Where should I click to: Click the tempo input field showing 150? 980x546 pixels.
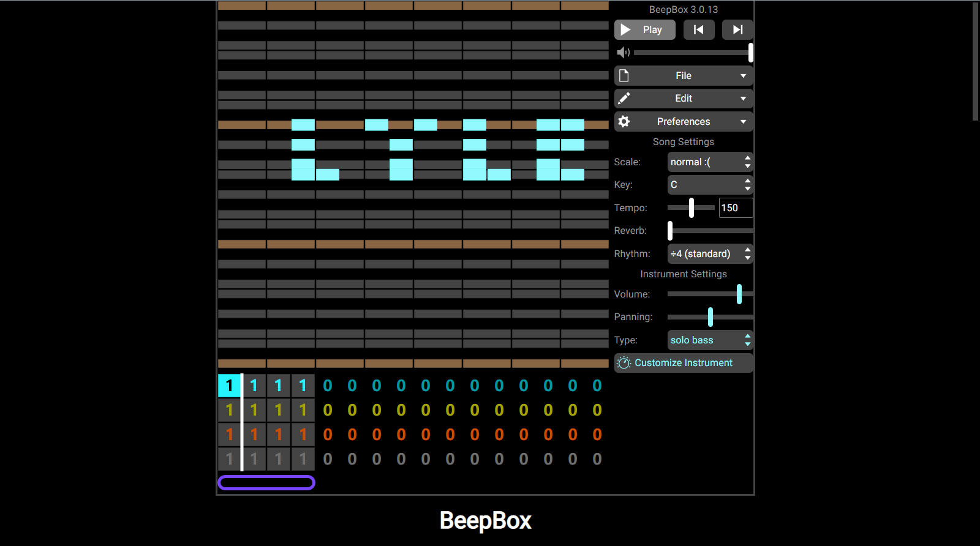pyautogui.click(x=736, y=208)
